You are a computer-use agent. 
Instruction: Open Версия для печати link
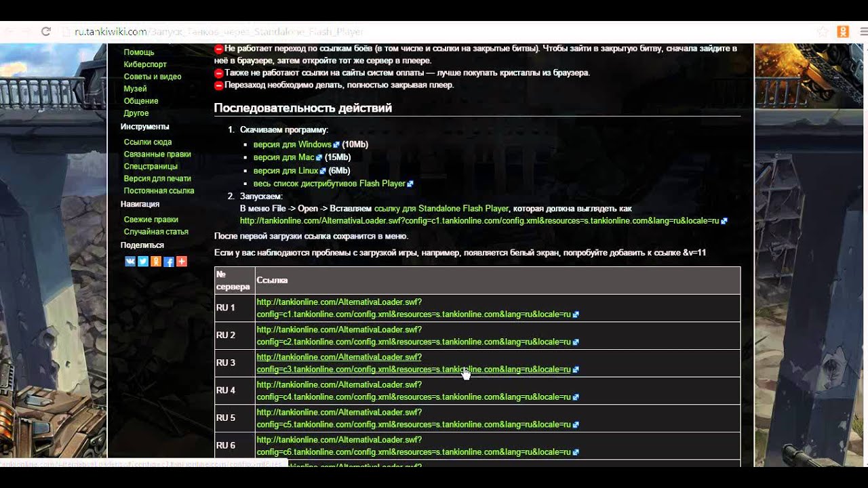click(x=157, y=179)
